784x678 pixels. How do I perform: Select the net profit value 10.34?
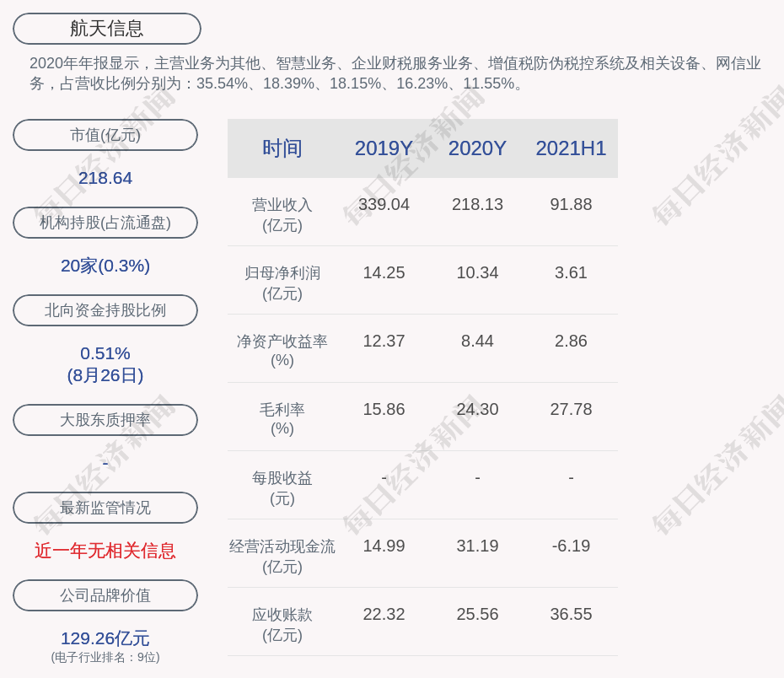(477, 273)
